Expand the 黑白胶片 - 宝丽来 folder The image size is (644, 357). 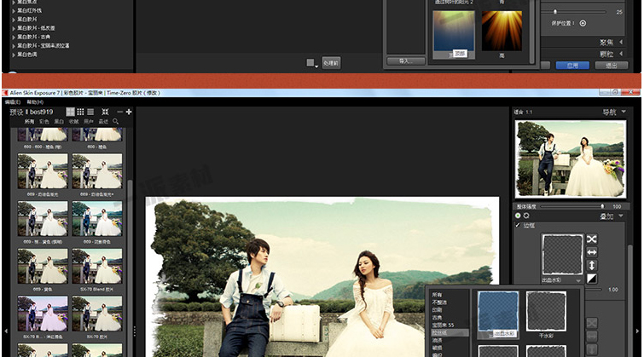(x=14, y=46)
